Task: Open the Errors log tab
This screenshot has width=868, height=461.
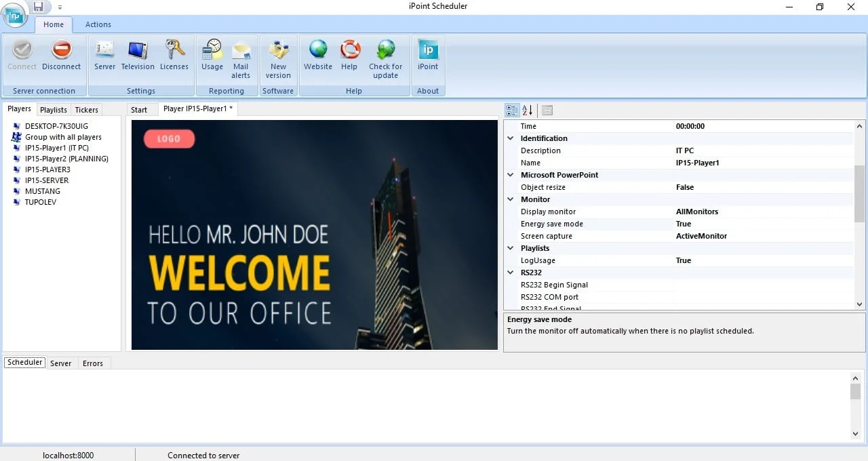Action: pos(93,363)
